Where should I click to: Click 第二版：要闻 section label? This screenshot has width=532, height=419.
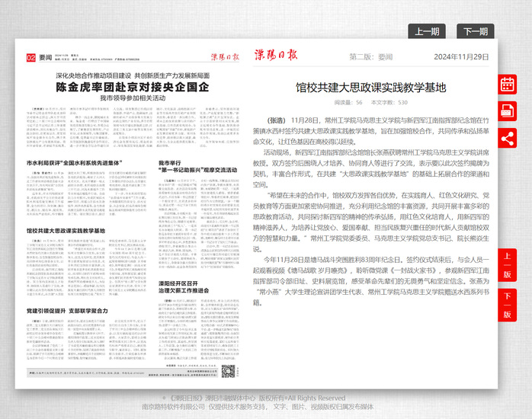(x=371, y=57)
